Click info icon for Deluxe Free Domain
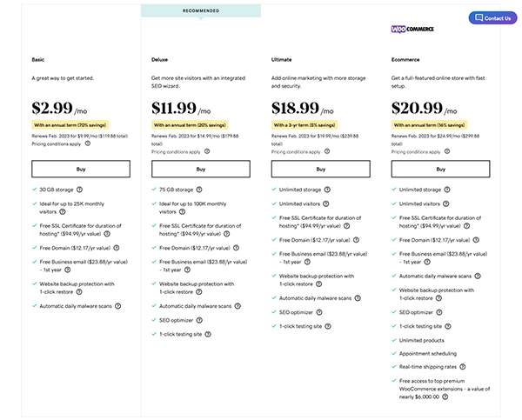Image resolution: width=522 pixels, height=420 pixels. click(236, 248)
